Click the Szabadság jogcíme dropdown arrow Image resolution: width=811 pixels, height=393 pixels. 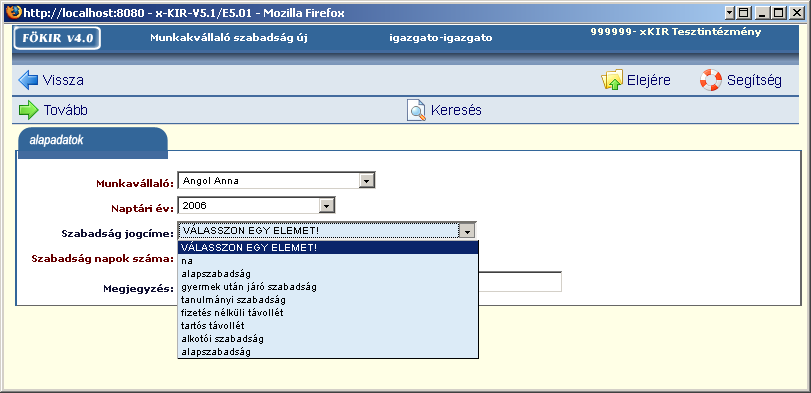pos(467,231)
